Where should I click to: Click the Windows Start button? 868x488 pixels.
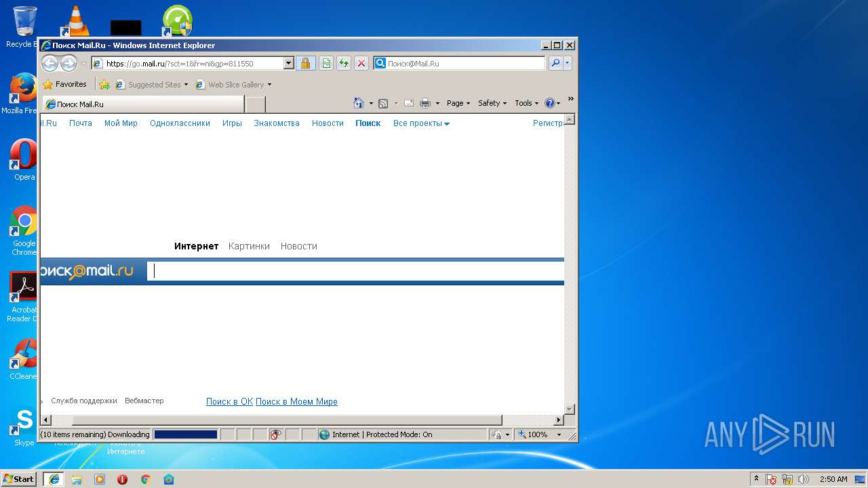(18, 479)
